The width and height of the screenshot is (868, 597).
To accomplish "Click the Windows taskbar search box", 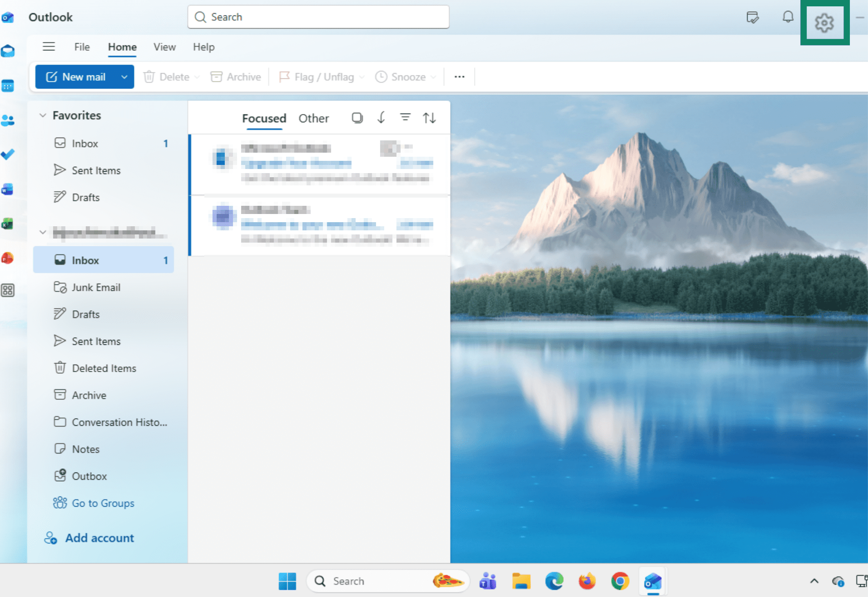I will coord(387,581).
